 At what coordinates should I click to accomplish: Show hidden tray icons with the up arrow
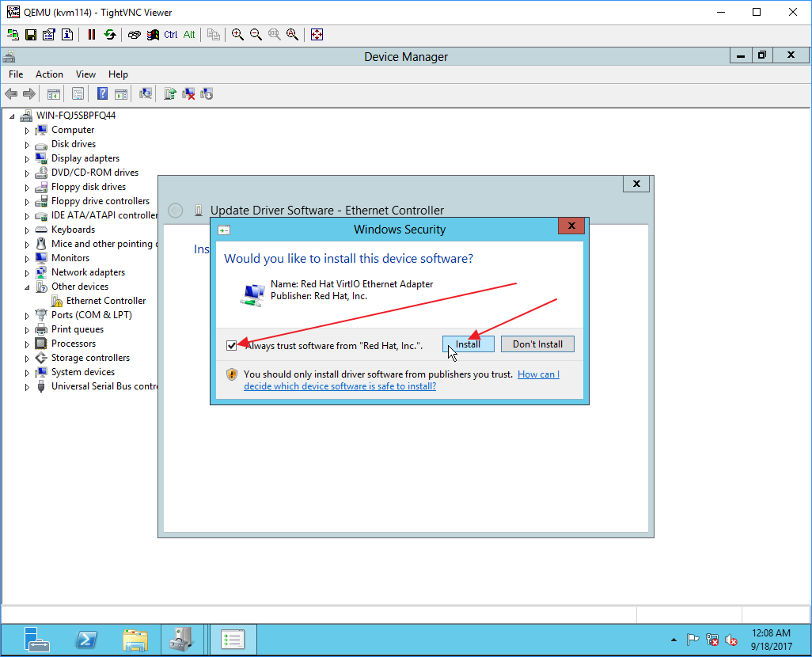click(674, 640)
